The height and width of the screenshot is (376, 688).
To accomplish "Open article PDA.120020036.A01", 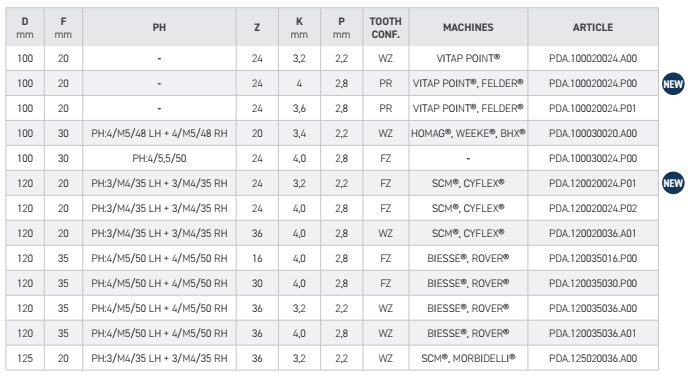I will pos(593,233).
